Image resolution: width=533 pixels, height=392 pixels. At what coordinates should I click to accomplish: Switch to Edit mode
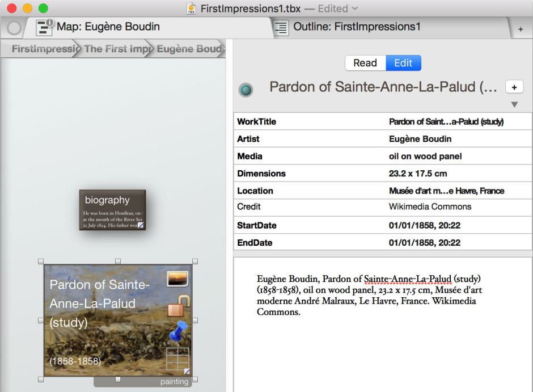tap(403, 63)
